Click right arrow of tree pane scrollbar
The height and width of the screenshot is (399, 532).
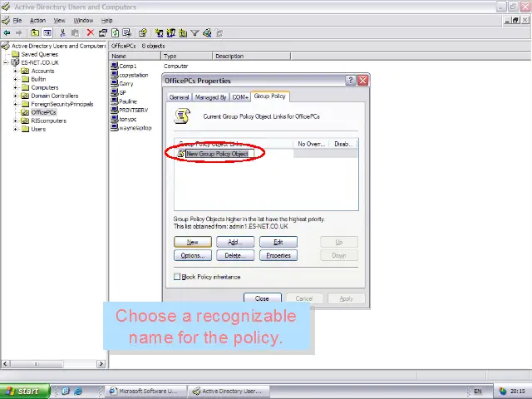tap(101, 364)
